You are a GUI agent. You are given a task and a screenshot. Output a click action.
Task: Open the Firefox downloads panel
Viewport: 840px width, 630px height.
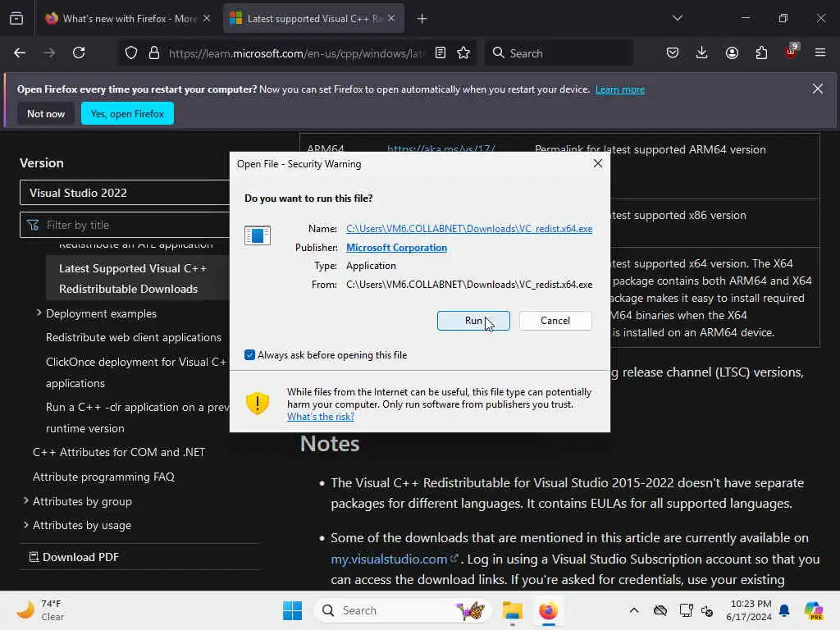coord(702,53)
